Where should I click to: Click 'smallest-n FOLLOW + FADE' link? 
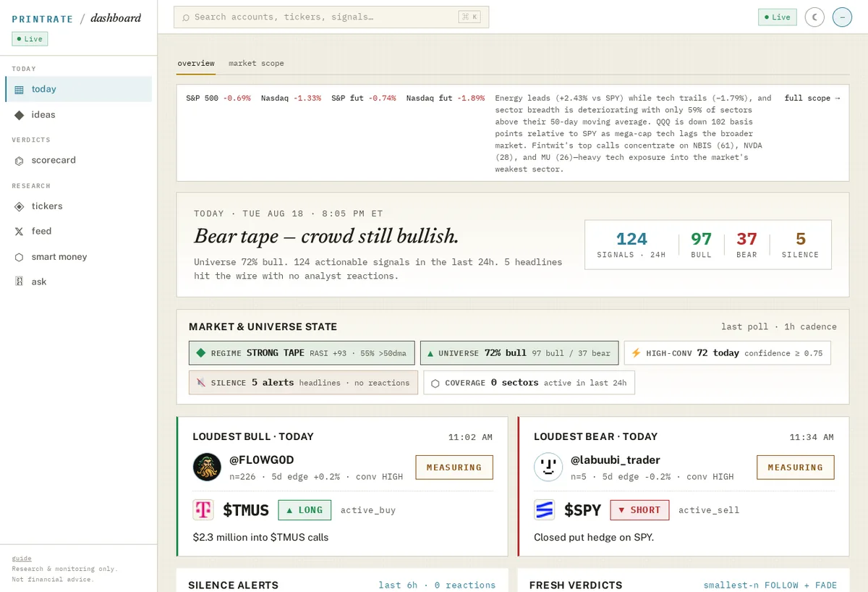pyautogui.click(x=770, y=585)
